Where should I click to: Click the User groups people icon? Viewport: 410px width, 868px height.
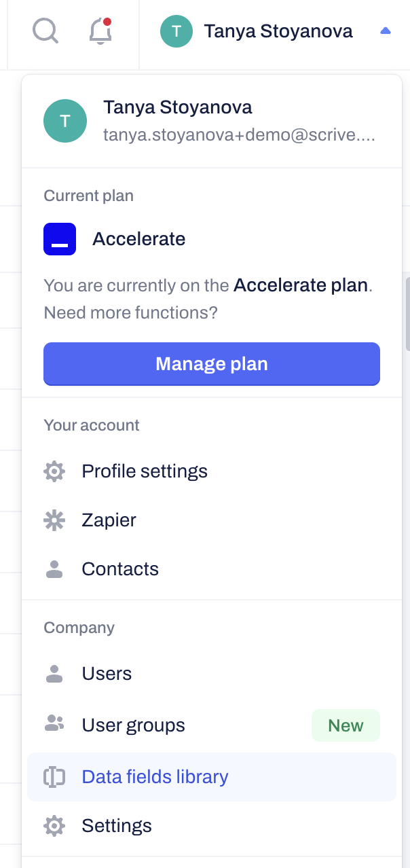[54, 724]
